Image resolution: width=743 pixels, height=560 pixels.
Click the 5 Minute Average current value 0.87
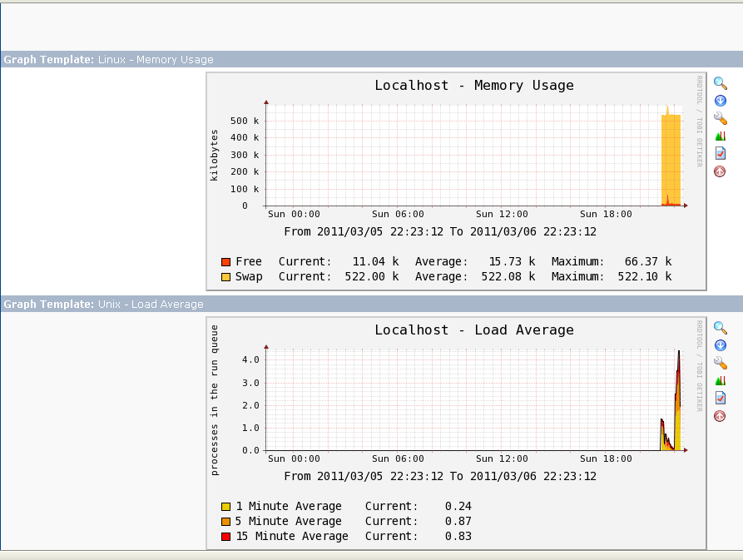click(x=458, y=521)
